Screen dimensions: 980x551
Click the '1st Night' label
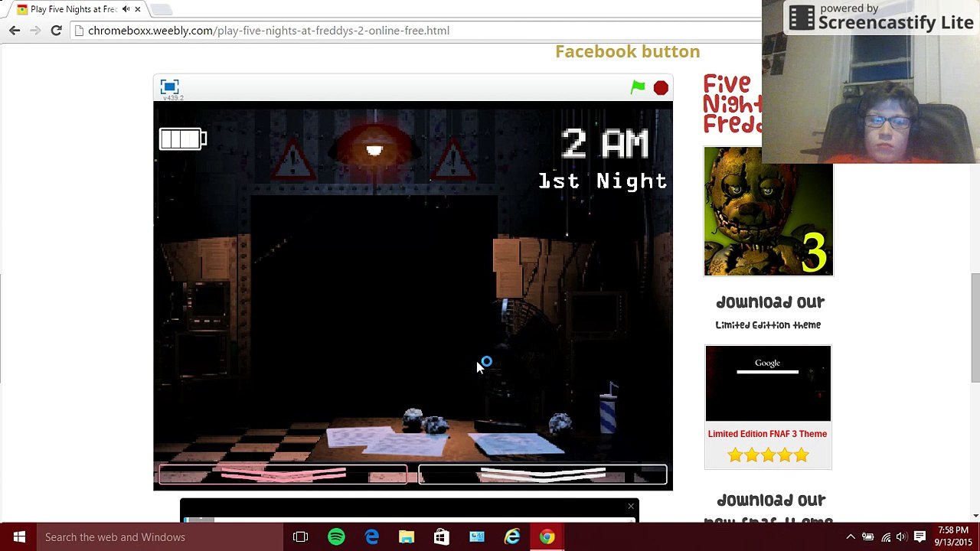pos(603,181)
